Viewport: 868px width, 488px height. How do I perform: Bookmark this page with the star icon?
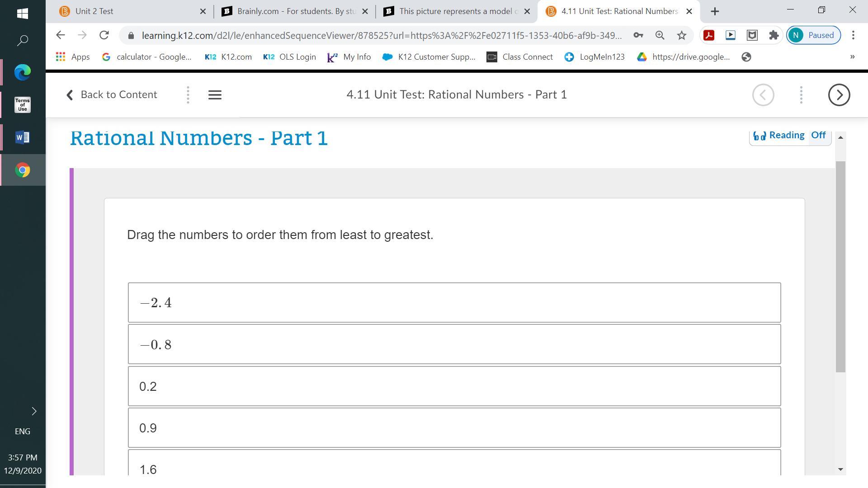681,35
